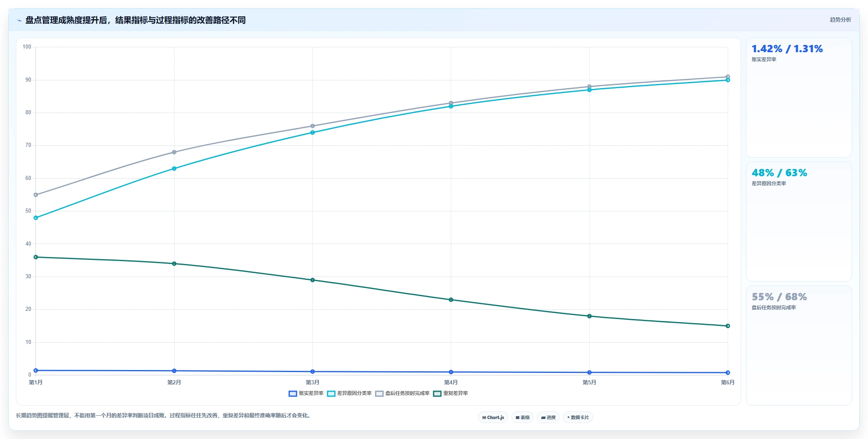Viewport: 868px width, 439px height.
Task: Hide the 重复差异率 series via its legend label
Action: coord(455,393)
